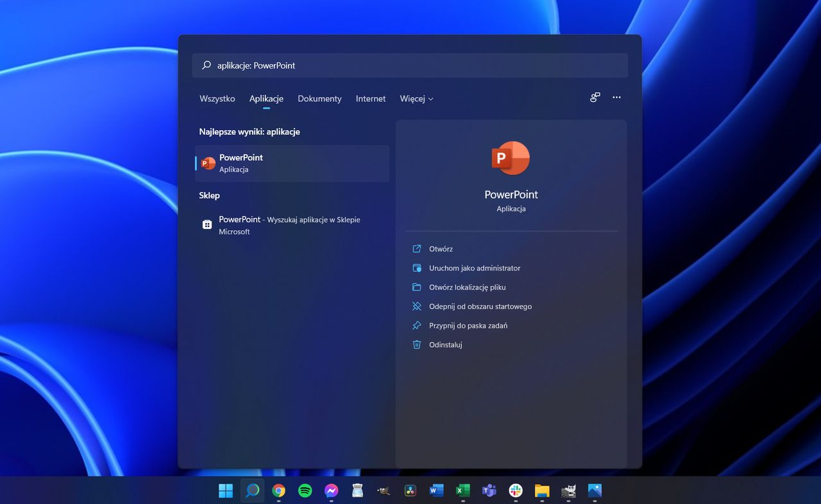This screenshot has height=504, width=821.
Task: Click the account/organization search icon
Action: click(x=595, y=97)
